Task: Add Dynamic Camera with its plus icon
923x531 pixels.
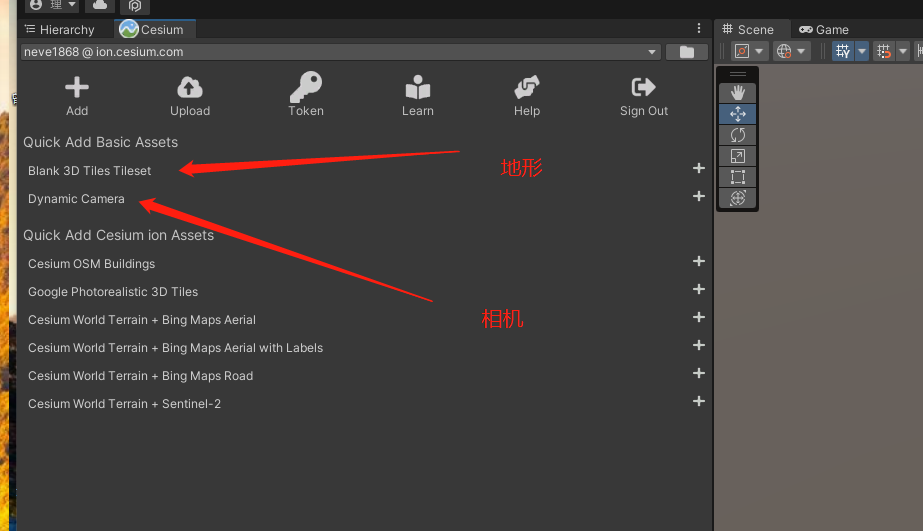Action: pyautogui.click(x=699, y=196)
